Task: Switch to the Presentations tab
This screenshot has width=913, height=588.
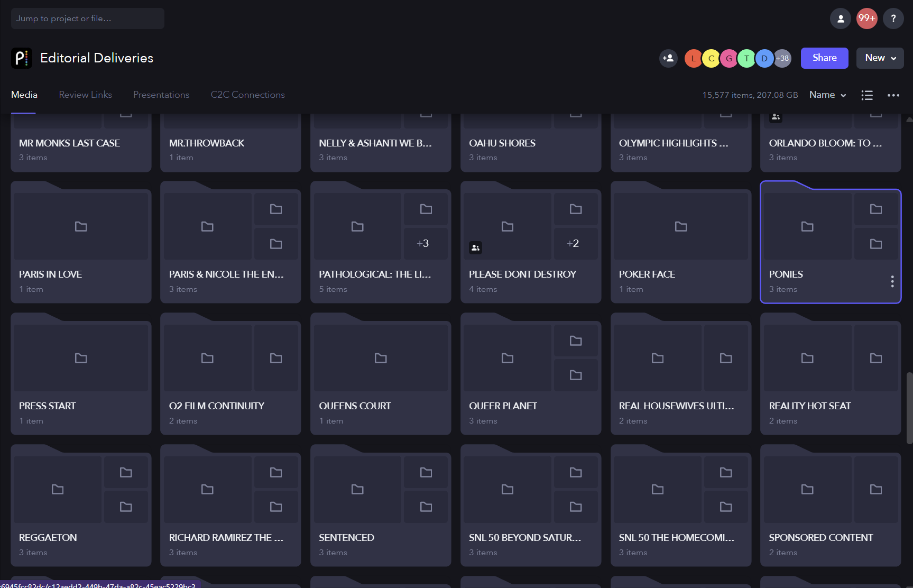Action: pos(161,95)
